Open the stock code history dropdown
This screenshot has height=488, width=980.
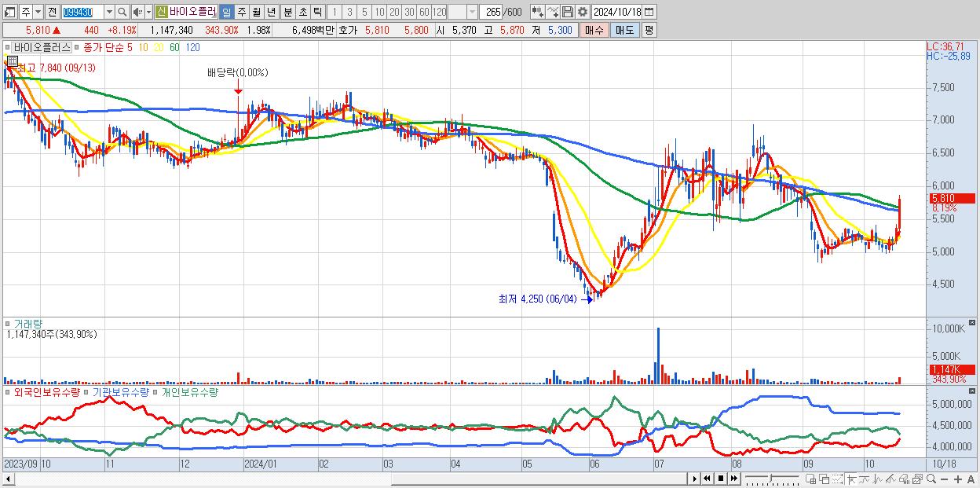tap(109, 12)
